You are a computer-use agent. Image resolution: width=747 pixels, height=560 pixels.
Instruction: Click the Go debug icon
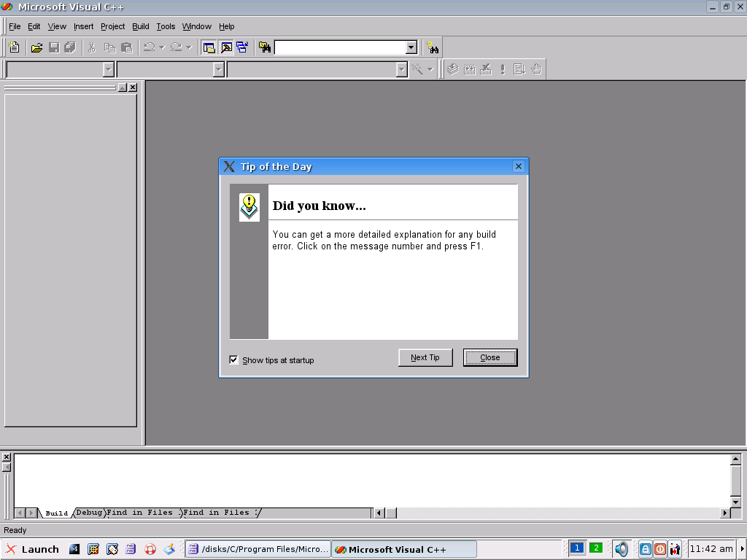coord(519,69)
